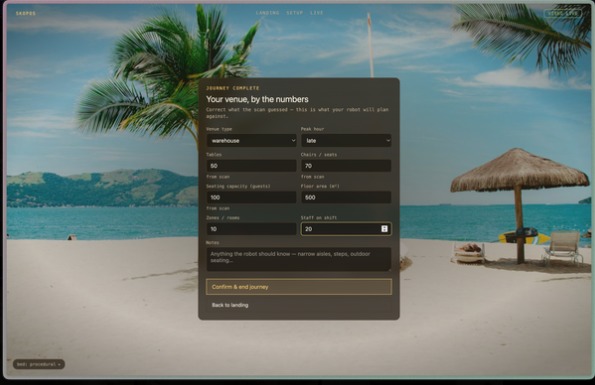Click the Floor area input field
Viewport: 595px width, 385px height.
point(346,197)
